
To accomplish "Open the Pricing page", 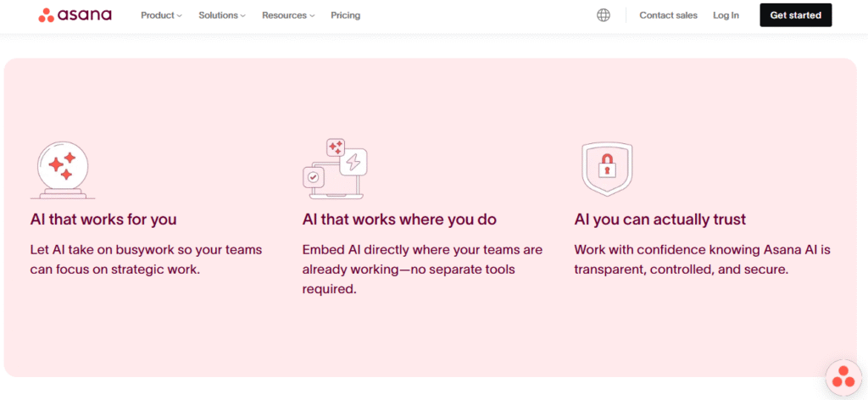I will [x=346, y=15].
